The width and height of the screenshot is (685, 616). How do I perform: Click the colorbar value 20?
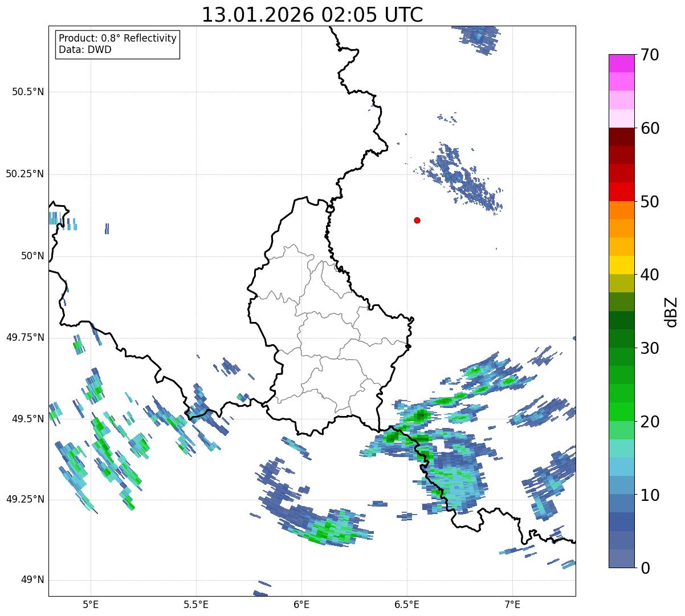tap(650, 422)
